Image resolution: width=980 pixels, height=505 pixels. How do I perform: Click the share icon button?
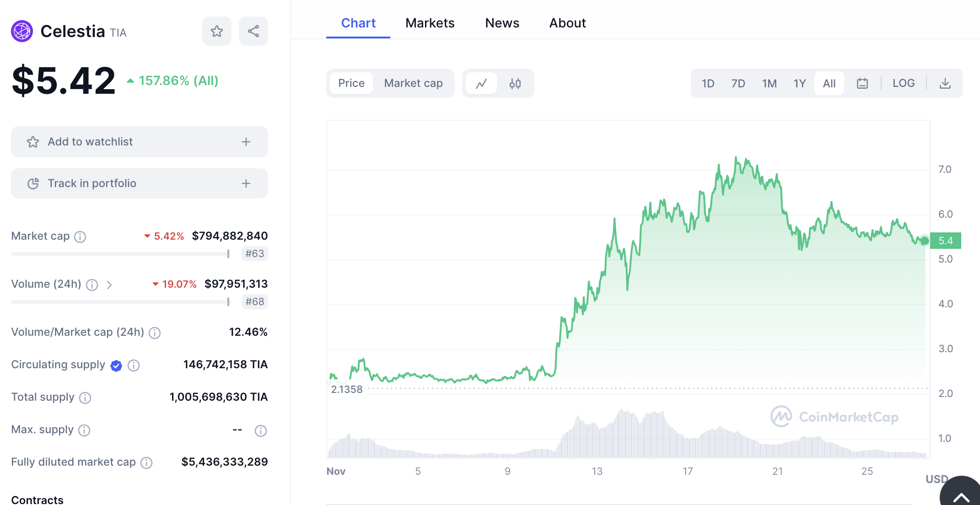coord(253,31)
